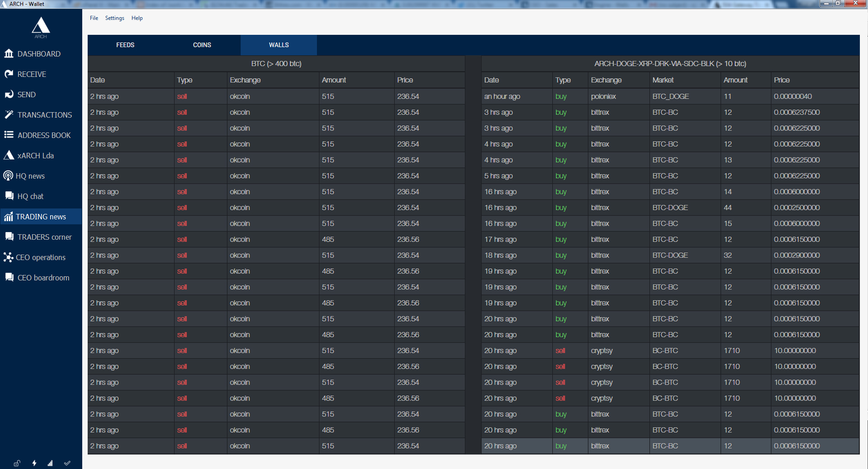Open the File menu
868x469 pixels.
[x=94, y=18]
